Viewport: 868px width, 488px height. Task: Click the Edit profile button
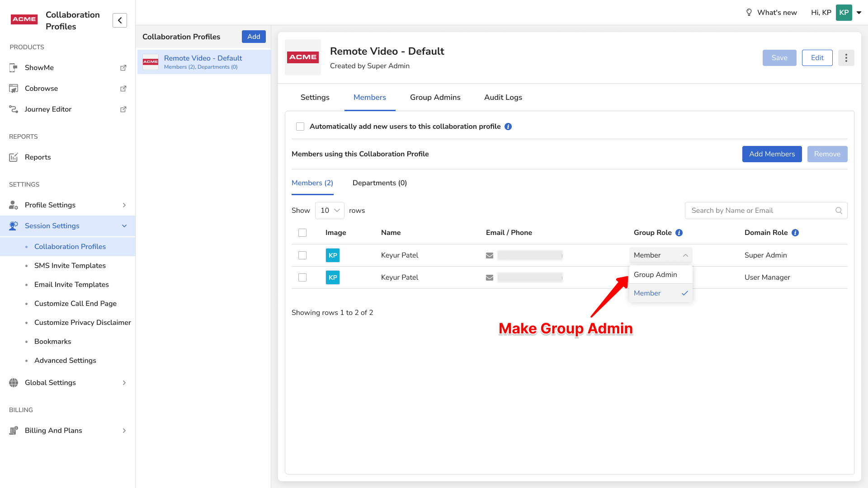[817, 58]
